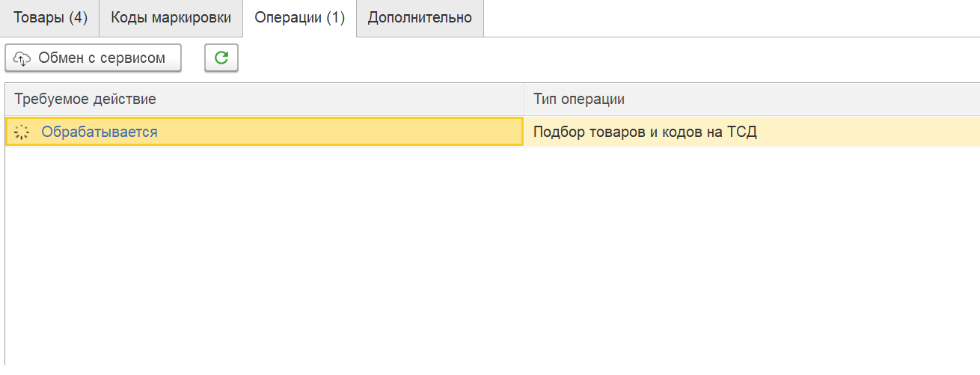980x375 pixels.
Task: Click the count (4) on the Товары tab
Action: click(79, 18)
